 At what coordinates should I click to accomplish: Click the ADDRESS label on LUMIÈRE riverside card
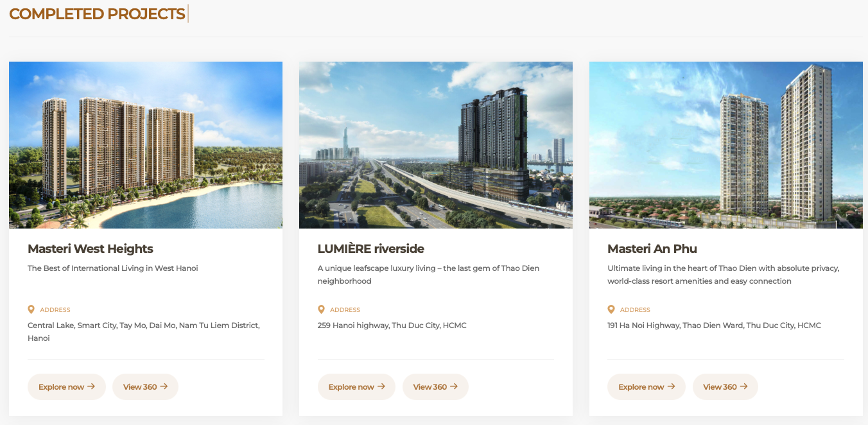pos(345,310)
